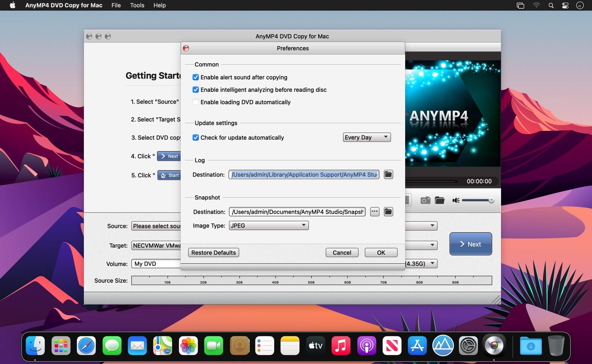Open snapshot folder icon beside camera
592x364 pixels.
coord(440,200)
